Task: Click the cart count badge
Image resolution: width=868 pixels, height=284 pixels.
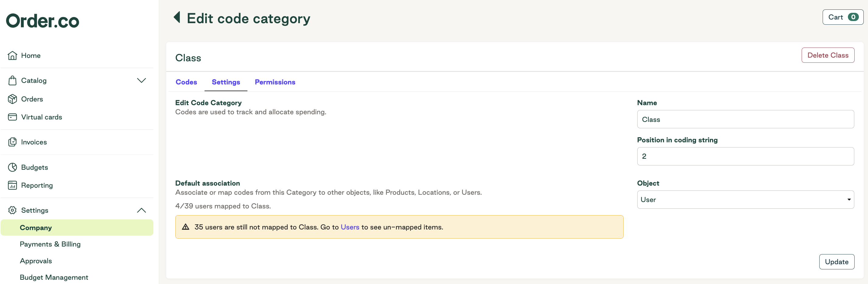Action: (x=853, y=17)
